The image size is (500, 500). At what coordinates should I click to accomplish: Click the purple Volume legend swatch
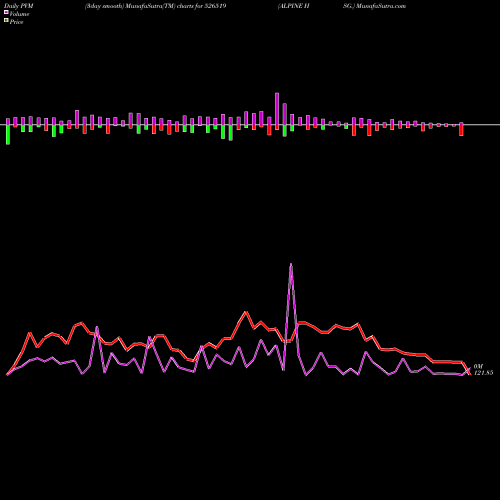tap(6, 13)
